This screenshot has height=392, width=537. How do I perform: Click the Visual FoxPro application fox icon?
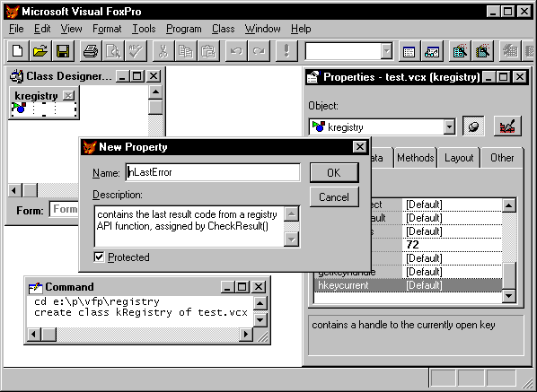13,12
